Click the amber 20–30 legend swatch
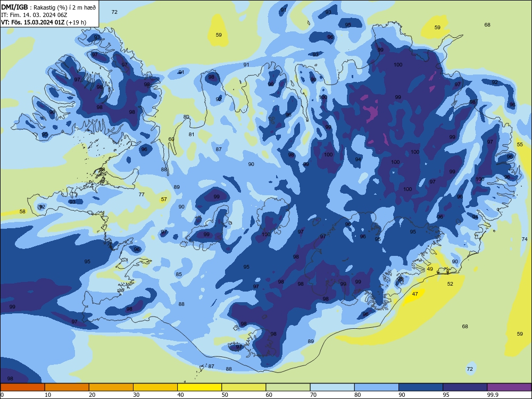532x399 pixels. pos(111,387)
